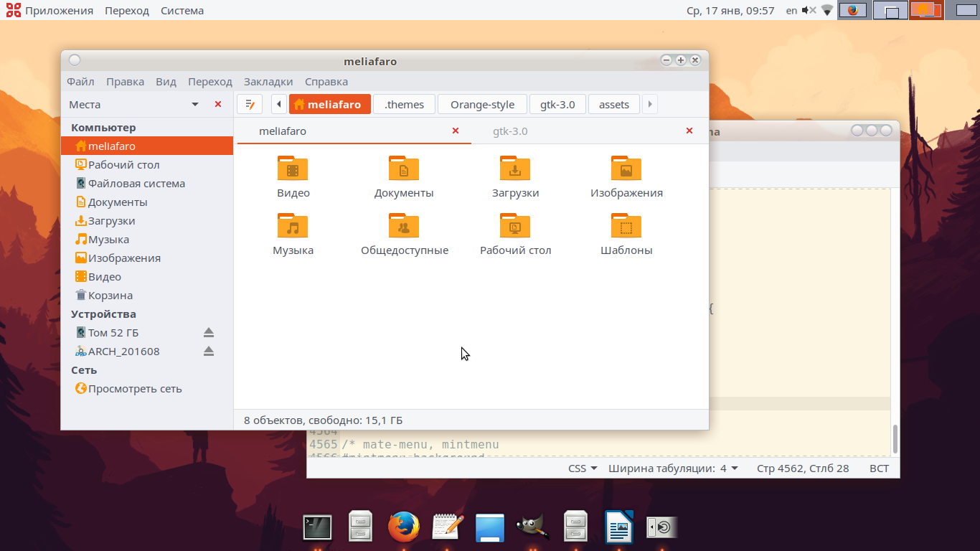This screenshot has height=551, width=980.
Task: Open the Изображения folder icon in main pane
Action: (x=626, y=169)
